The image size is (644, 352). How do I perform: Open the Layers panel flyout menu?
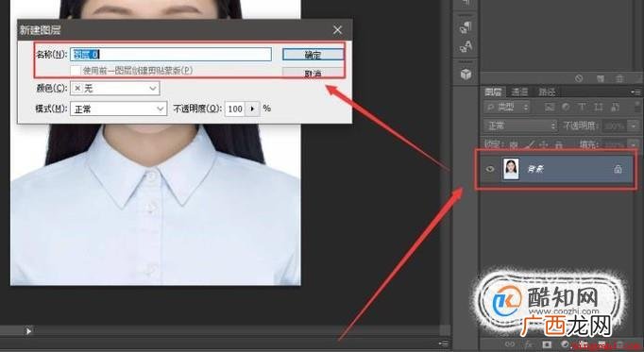coord(636,92)
